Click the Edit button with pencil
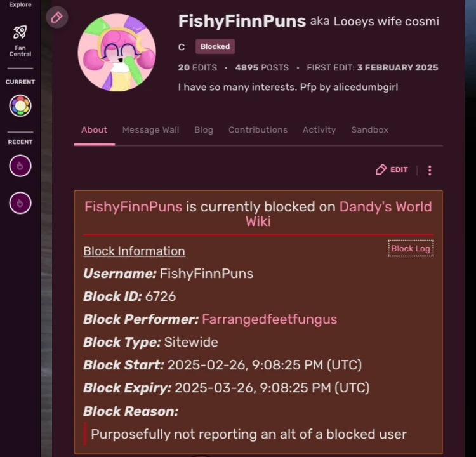The height and width of the screenshot is (457, 476). click(392, 169)
